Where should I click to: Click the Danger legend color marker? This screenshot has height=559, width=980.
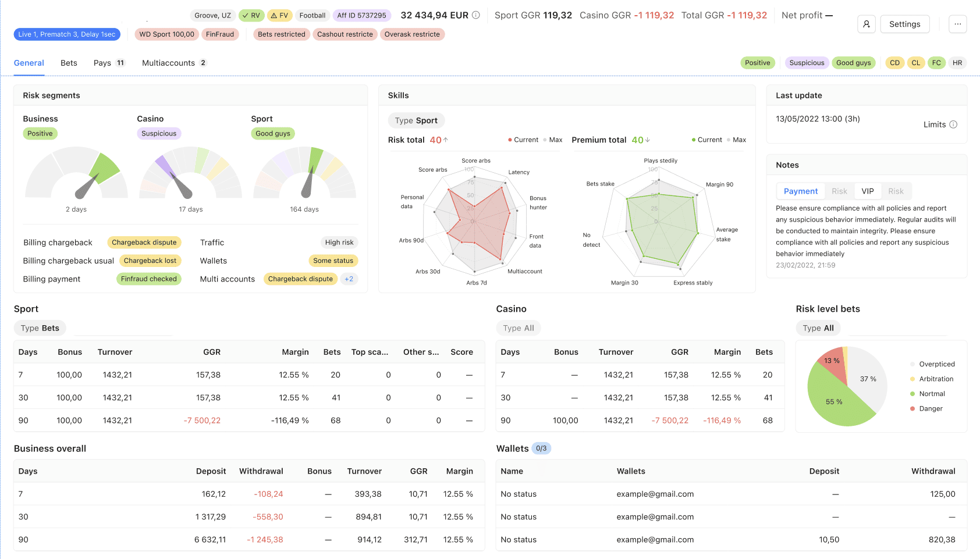[x=912, y=409]
